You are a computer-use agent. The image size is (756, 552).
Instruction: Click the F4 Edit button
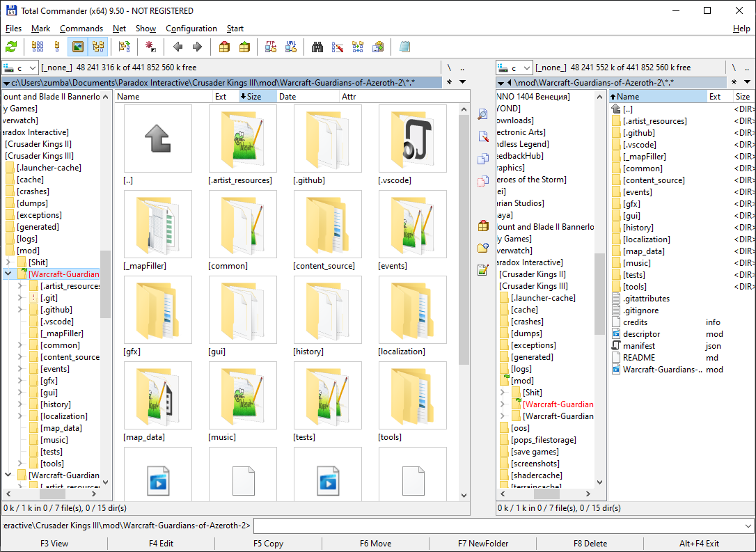[161, 544]
